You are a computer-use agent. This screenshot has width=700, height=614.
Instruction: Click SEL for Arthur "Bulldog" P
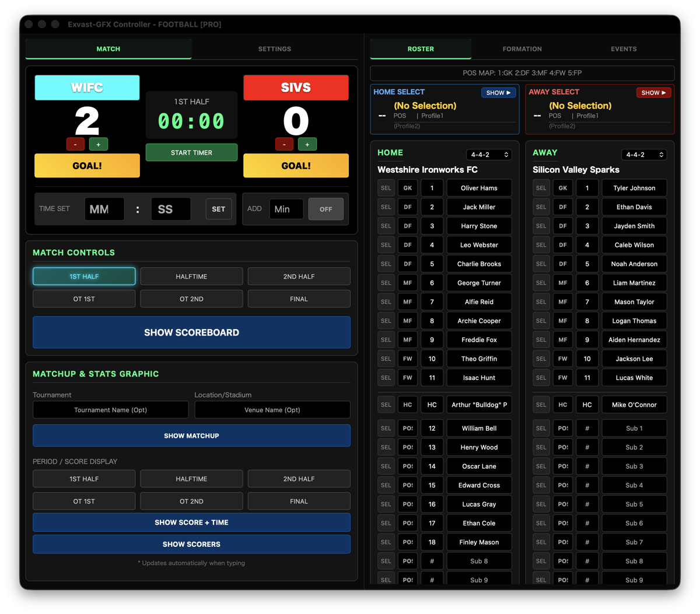coord(386,404)
